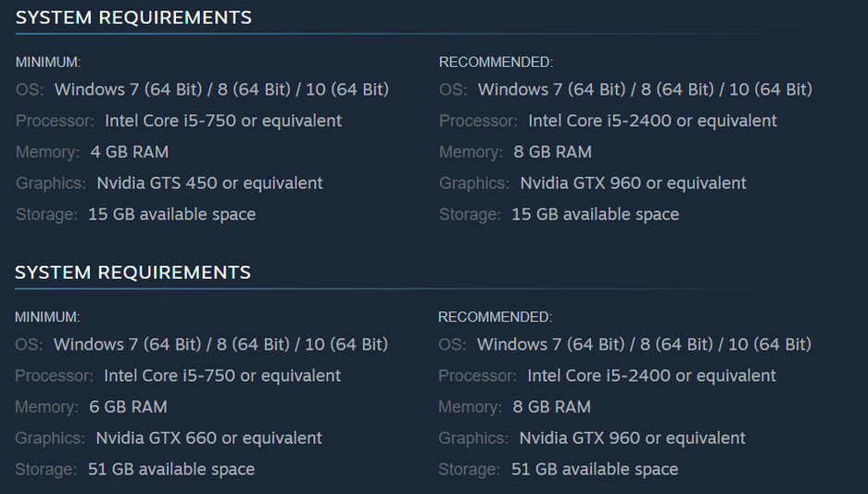Click the MINIMUM label in the first section
The height and width of the screenshot is (494, 868).
[x=48, y=62]
